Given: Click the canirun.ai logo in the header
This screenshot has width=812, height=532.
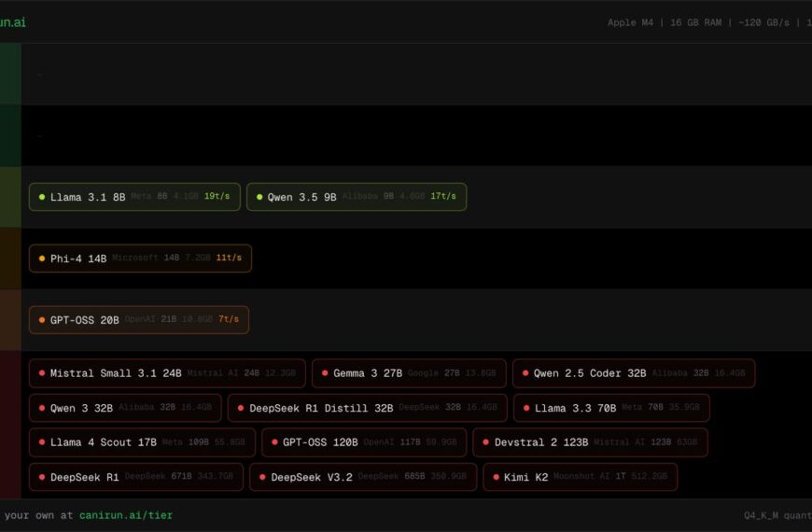Looking at the screenshot, I should click(13, 21).
